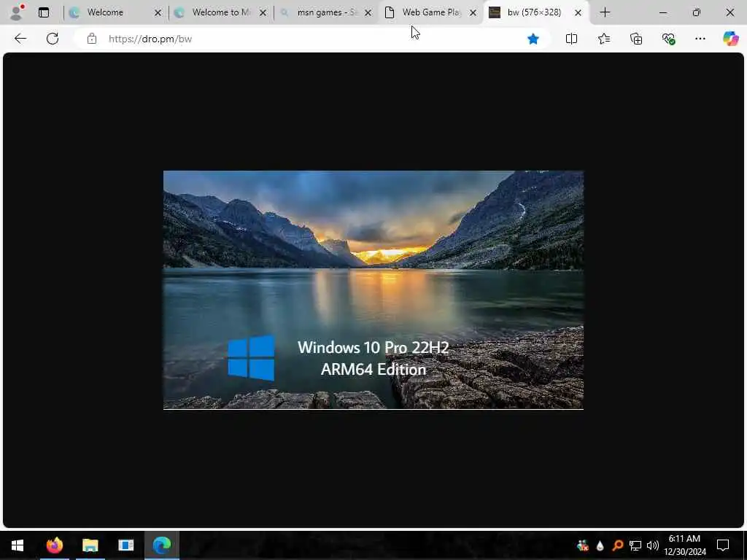Open the Windows Start menu
This screenshot has height=560, width=747.
[18, 545]
